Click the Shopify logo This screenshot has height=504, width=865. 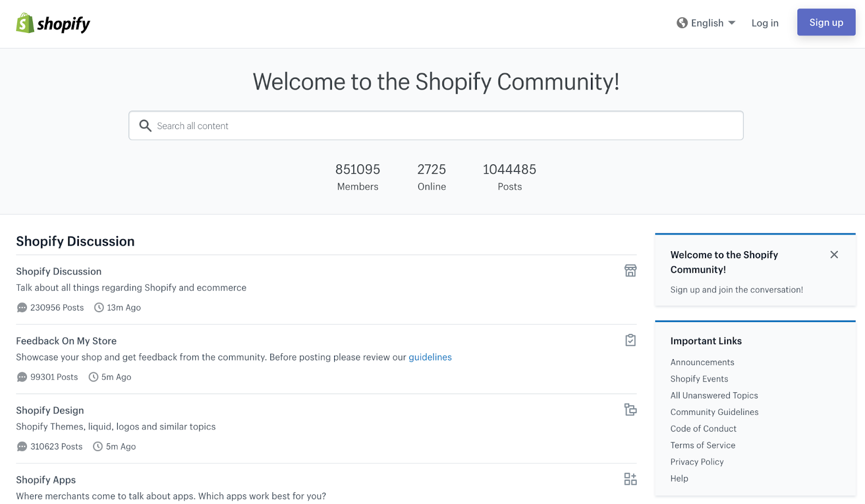(52, 23)
